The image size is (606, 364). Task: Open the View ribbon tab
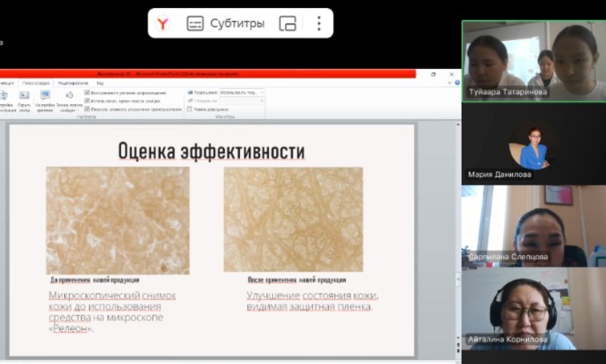[100, 83]
